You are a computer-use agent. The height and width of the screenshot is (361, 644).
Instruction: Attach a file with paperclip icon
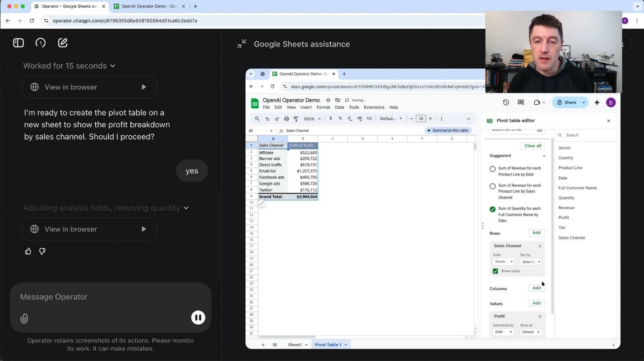tap(24, 319)
